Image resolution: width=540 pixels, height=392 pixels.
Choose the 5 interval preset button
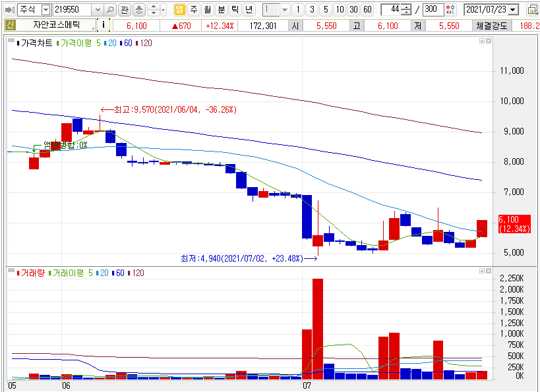pyautogui.click(x=326, y=10)
